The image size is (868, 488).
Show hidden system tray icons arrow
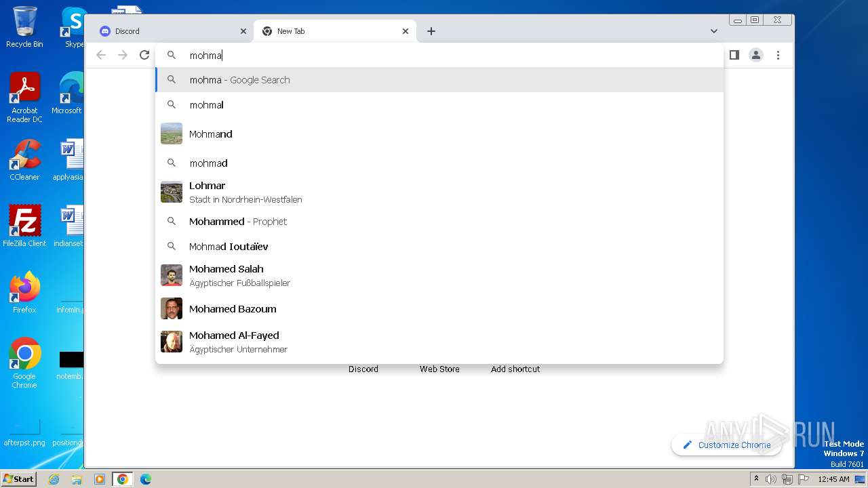point(757,479)
